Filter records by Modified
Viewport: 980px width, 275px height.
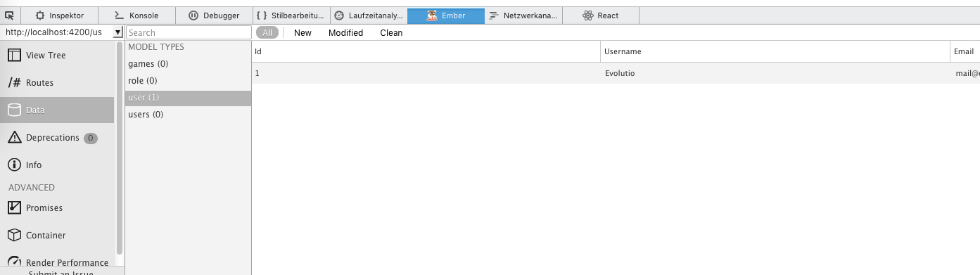tap(345, 32)
